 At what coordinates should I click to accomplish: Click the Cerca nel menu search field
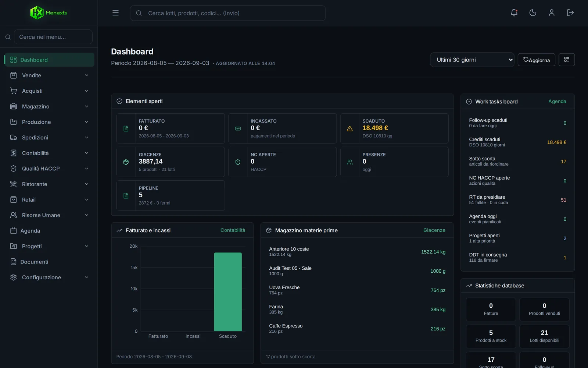click(53, 37)
